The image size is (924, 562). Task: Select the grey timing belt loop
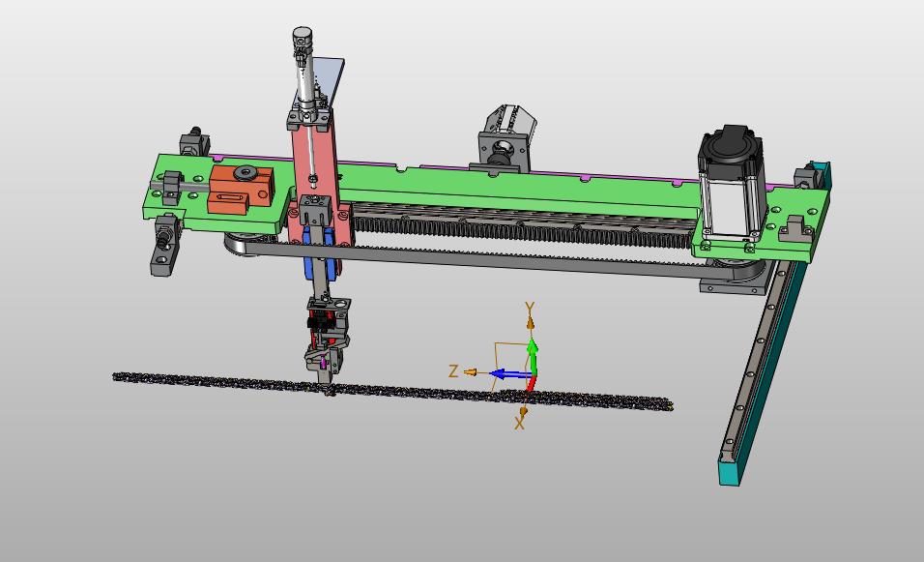coord(495,259)
